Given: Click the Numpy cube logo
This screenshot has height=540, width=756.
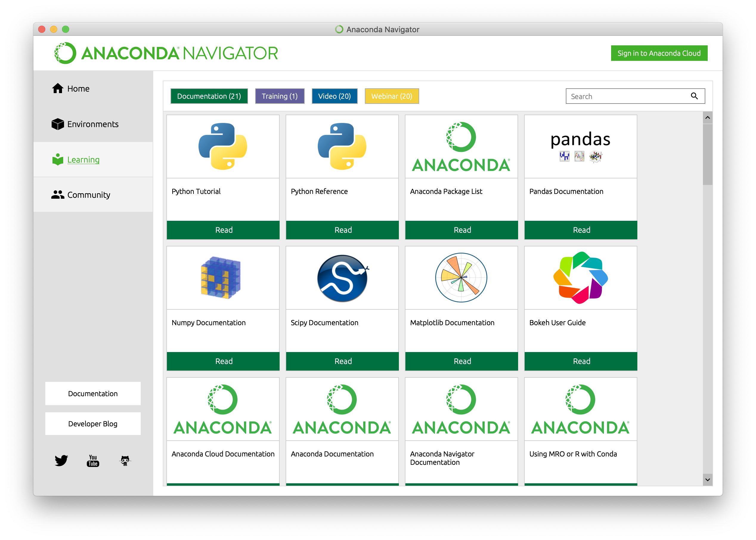Looking at the screenshot, I should tap(221, 277).
